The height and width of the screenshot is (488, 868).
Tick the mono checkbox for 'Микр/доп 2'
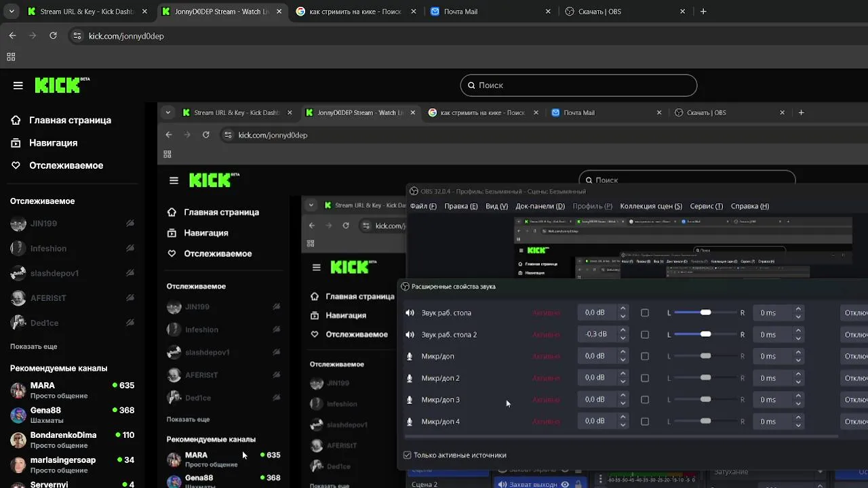point(645,378)
